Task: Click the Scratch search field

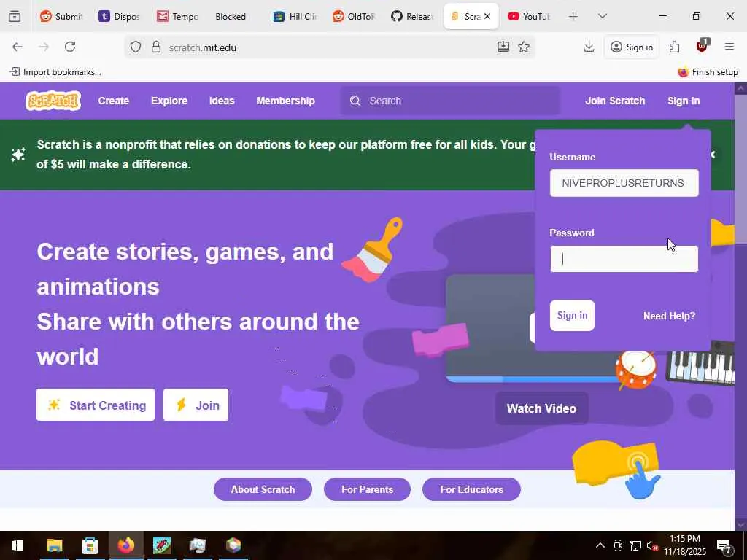Action: pyautogui.click(x=450, y=101)
